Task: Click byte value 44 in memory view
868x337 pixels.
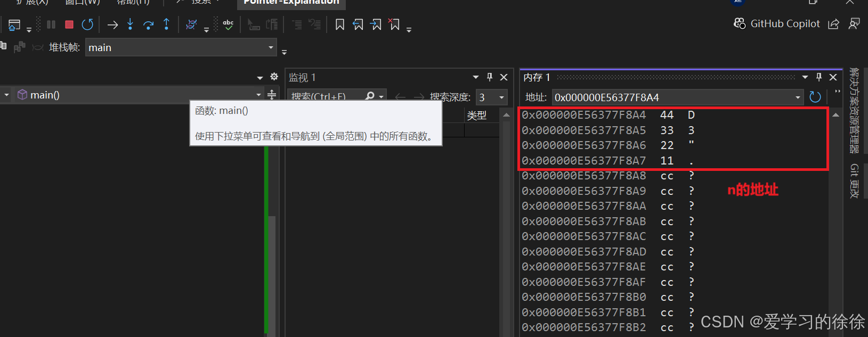Action: 667,115
